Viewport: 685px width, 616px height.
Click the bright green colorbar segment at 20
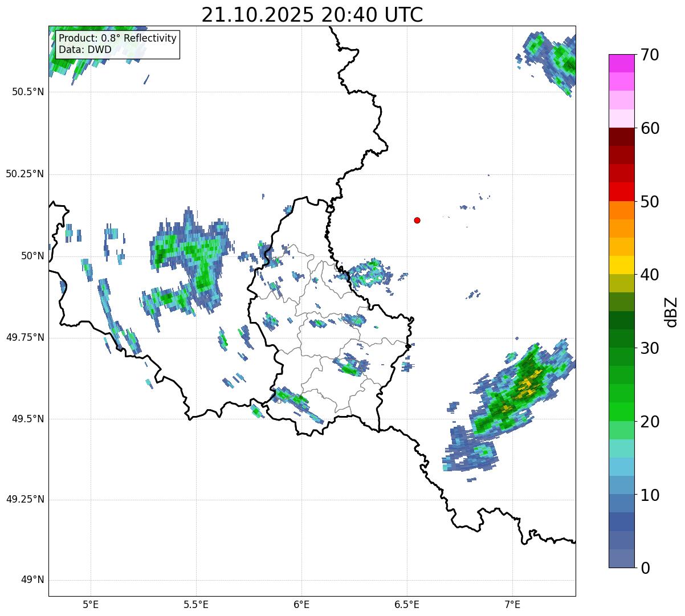pyautogui.click(x=621, y=411)
